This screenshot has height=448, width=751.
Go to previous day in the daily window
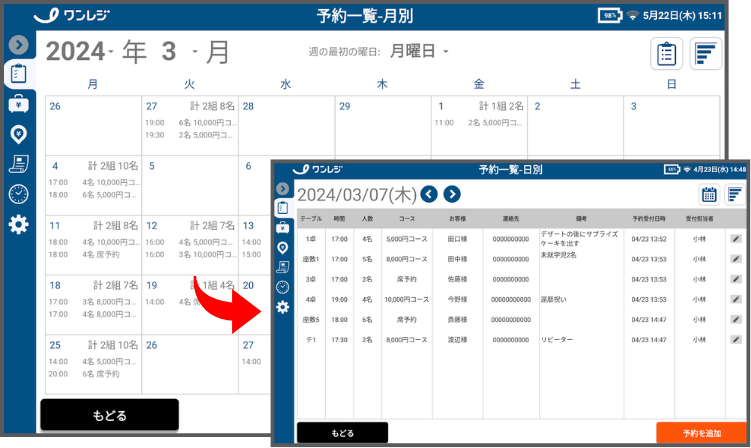429,194
